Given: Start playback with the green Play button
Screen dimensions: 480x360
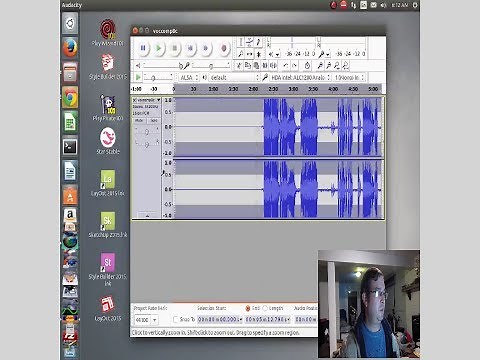Looking at the screenshot, I should tap(159, 48).
